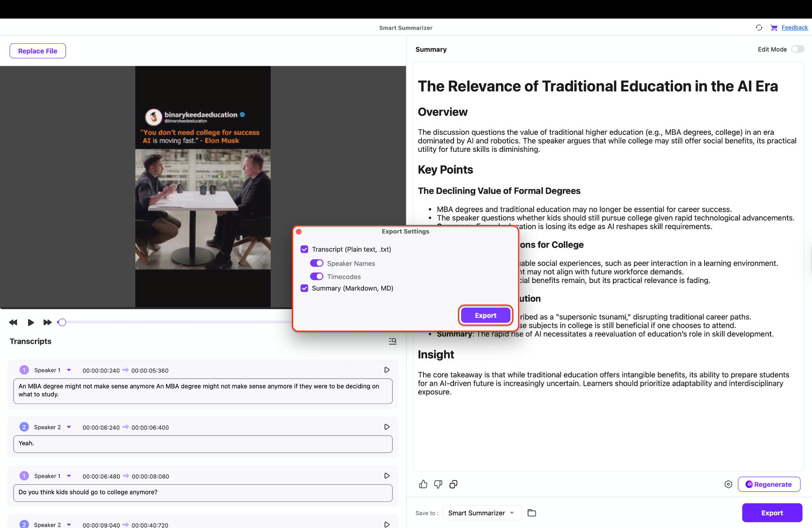This screenshot has height=528, width=812.
Task: Disable the Speaker Names toggle
Action: click(316, 263)
